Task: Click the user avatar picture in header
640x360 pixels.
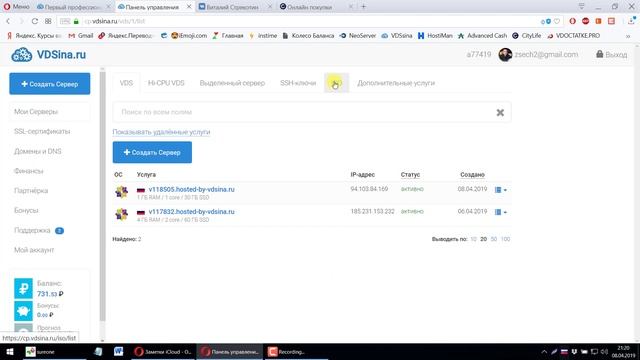Action: pos(505,55)
